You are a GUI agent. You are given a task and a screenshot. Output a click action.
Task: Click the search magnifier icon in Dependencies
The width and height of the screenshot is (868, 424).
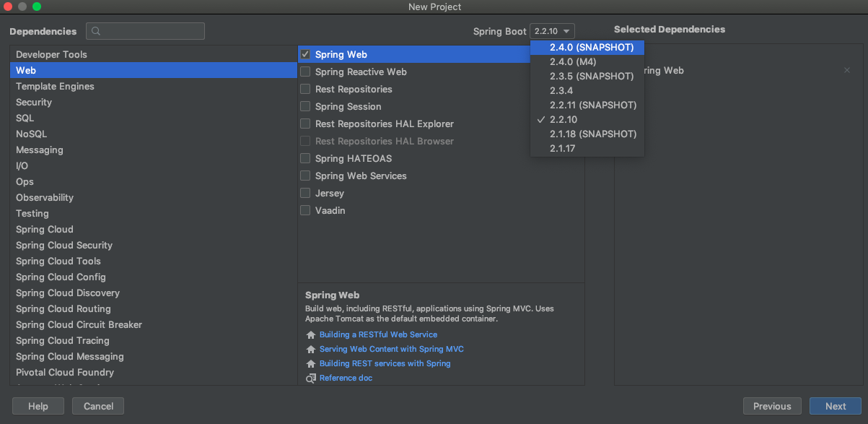point(96,31)
